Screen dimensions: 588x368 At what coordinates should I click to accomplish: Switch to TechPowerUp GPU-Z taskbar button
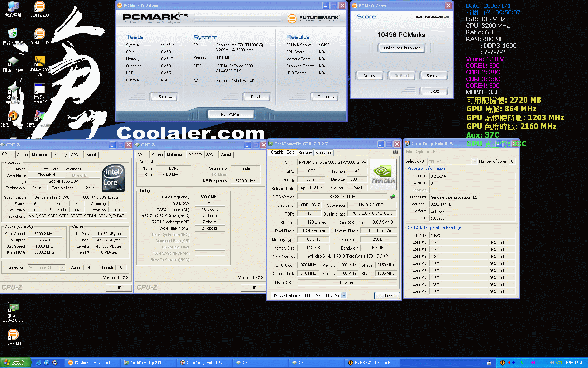[148, 363]
